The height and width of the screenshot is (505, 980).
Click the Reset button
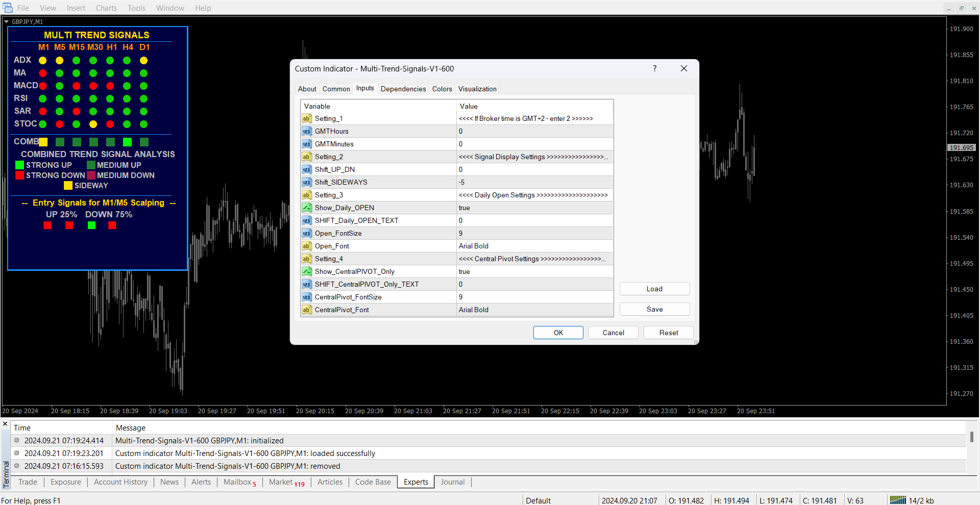click(x=668, y=333)
